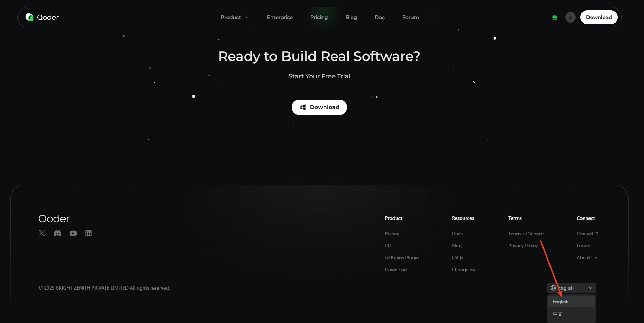Open the Download link under footer Product

point(396,270)
